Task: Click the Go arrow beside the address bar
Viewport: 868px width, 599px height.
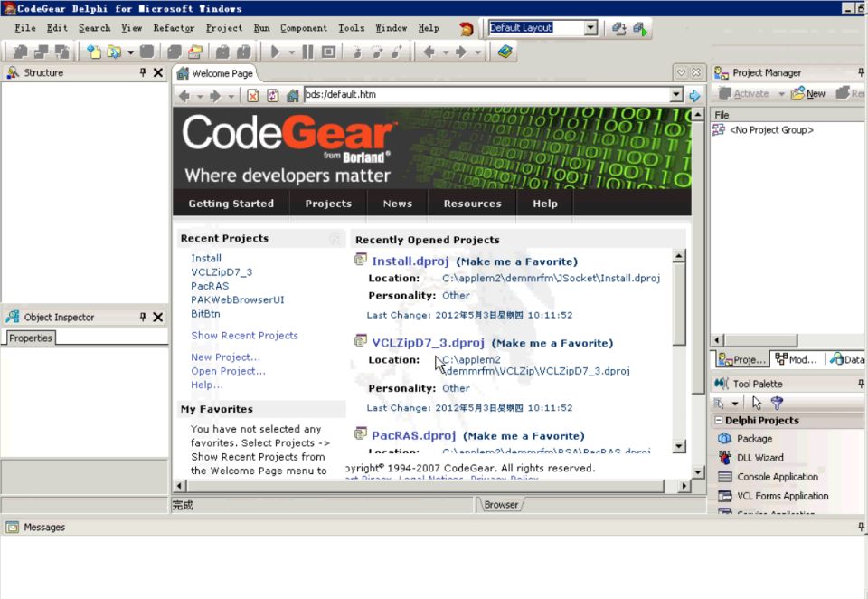Action: (x=694, y=96)
